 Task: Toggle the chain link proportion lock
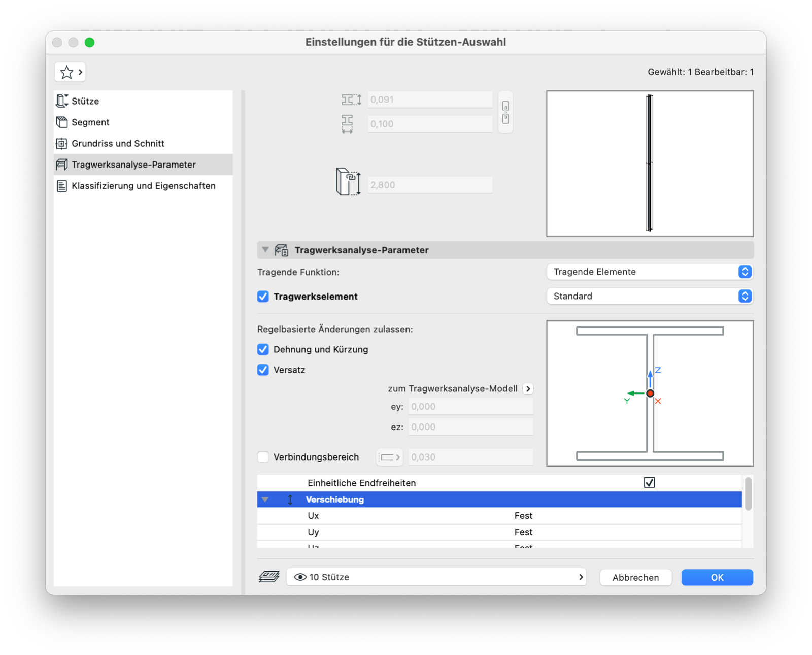[x=505, y=112]
